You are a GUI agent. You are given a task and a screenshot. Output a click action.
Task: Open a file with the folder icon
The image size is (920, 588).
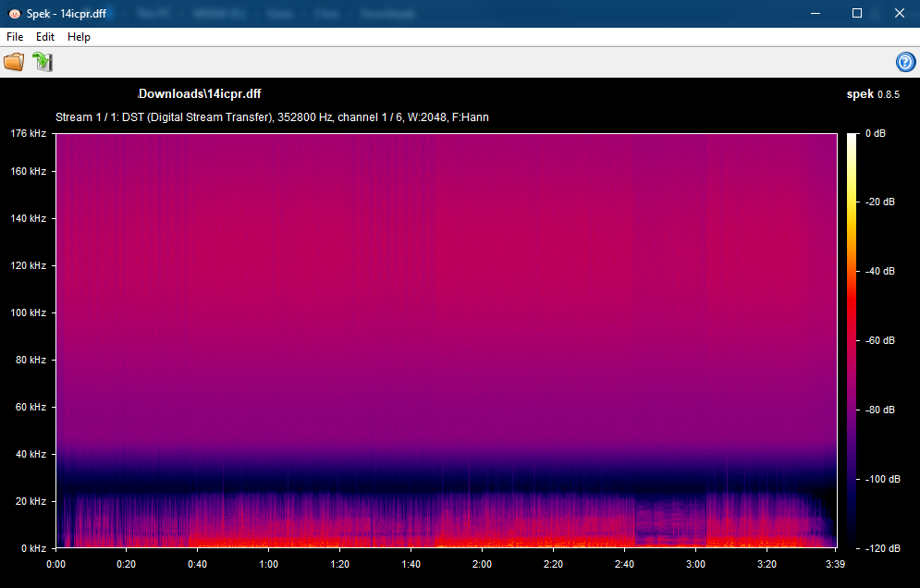coord(14,62)
